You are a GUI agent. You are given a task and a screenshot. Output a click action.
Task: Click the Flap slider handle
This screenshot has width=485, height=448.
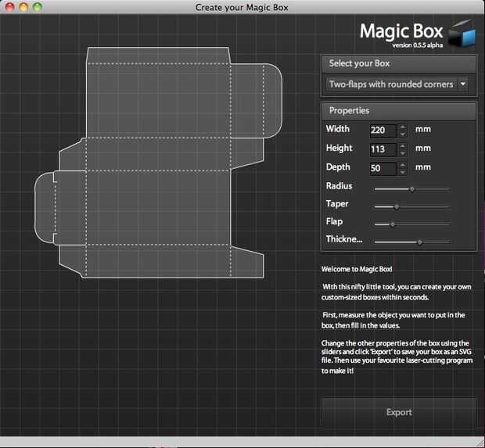tap(392, 224)
